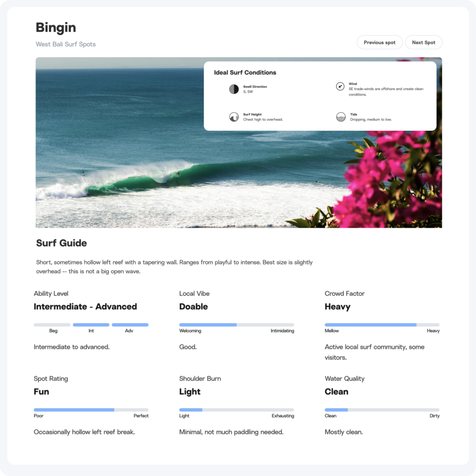Click the Surf Height wave icon
This screenshot has height=476, width=476.
click(234, 117)
